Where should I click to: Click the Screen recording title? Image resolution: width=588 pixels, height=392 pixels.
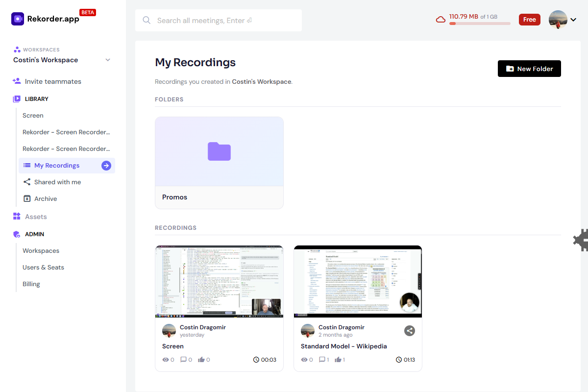[173, 346]
